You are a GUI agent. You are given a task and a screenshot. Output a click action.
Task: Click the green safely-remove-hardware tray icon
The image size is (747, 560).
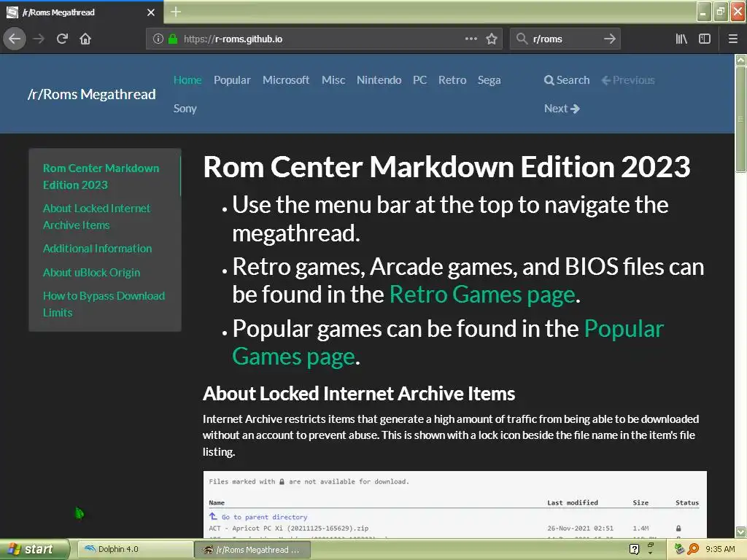coord(679,549)
